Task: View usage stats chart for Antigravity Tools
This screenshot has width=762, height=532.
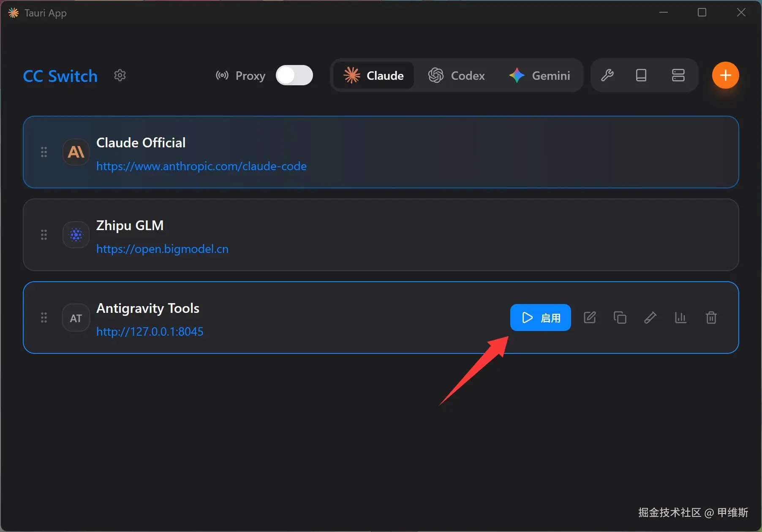Action: point(681,318)
